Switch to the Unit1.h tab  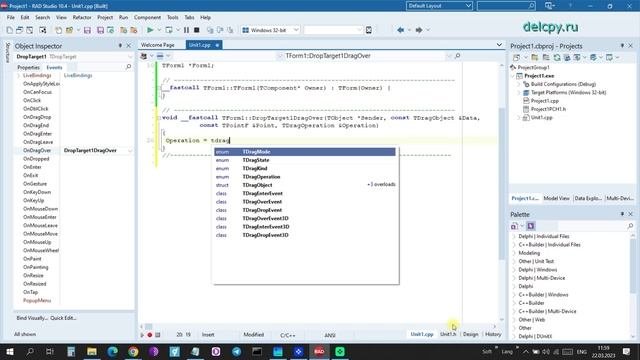448,334
